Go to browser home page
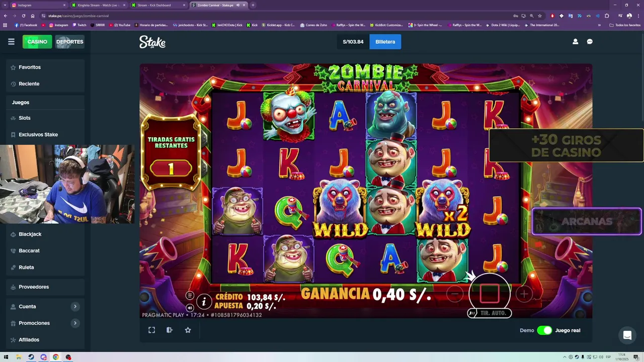The width and height of the screenshot is (644, 362). pos(33,16)
